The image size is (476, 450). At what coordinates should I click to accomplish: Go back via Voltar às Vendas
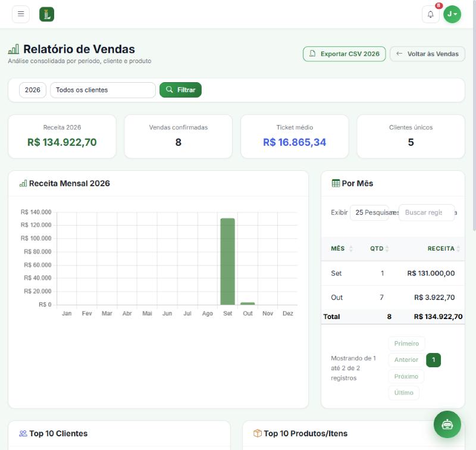[x=427, y=54]
